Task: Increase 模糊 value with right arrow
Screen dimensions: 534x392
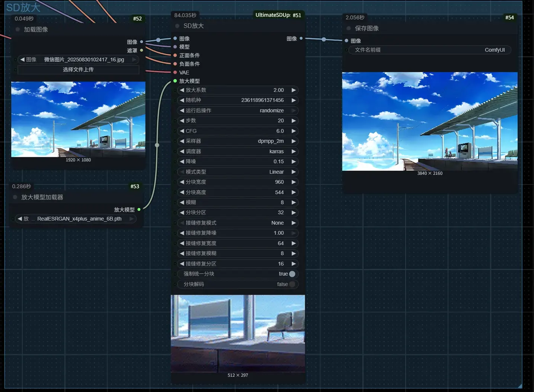Action: (294, 202)
